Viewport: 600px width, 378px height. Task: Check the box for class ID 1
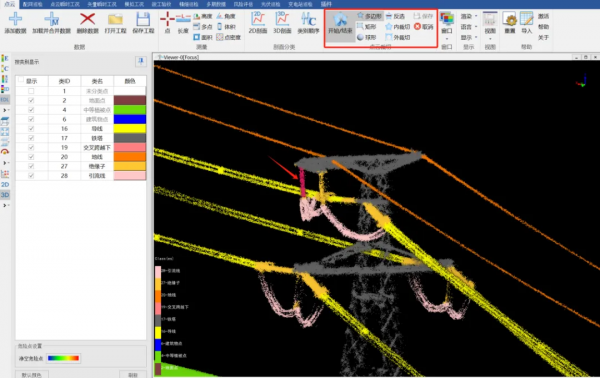[31, 91]
